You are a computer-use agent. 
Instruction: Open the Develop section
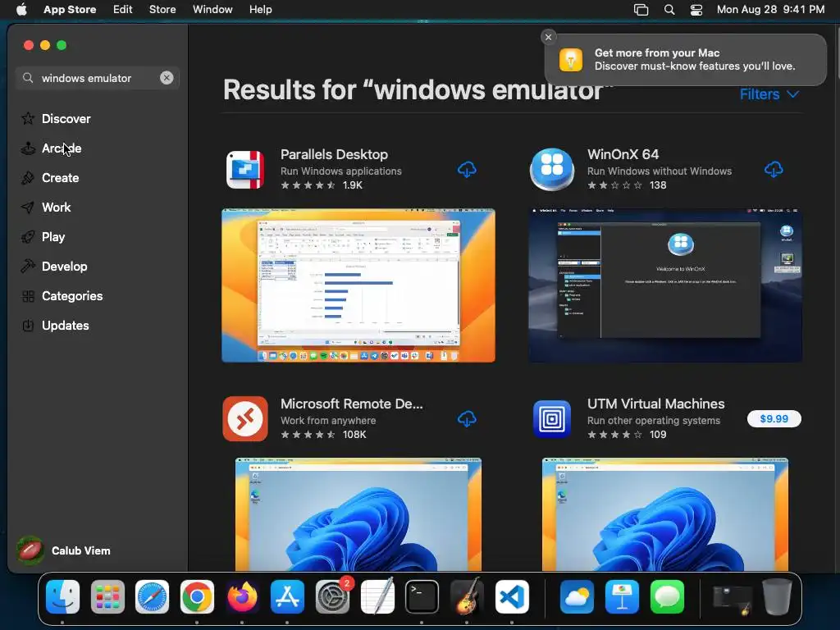[x=64, y=266]
